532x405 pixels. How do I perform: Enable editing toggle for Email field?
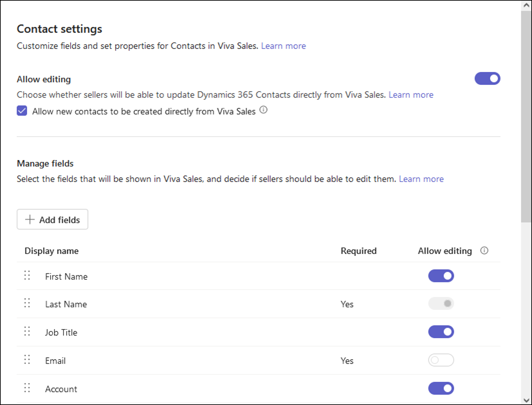pos(441,360)
